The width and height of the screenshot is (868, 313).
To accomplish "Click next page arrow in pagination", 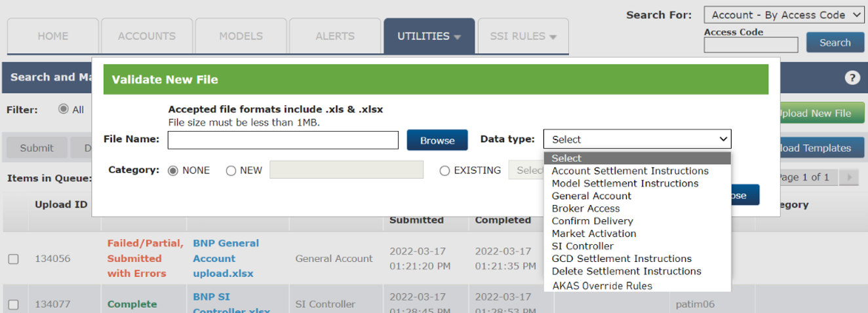I will coord(850,177).
